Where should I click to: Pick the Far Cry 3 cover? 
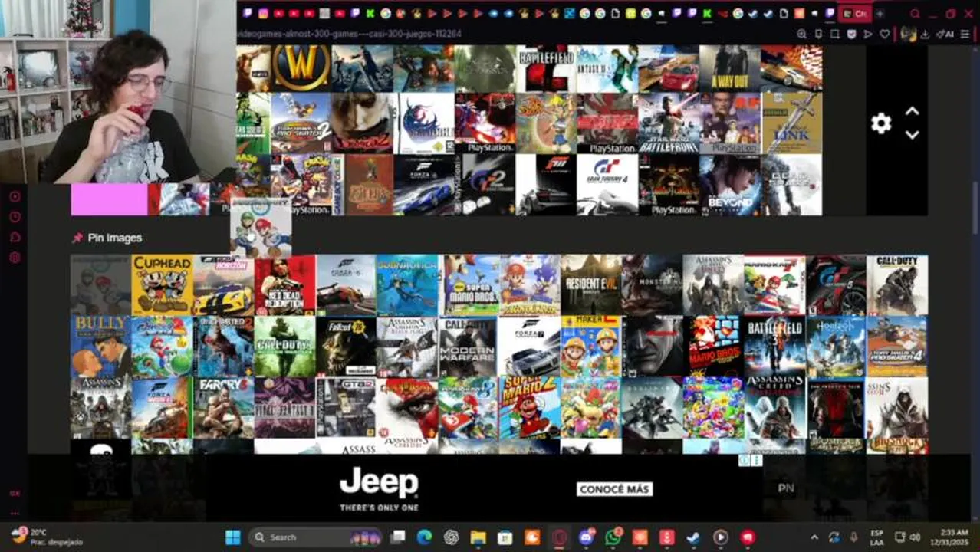click(223, 408)
